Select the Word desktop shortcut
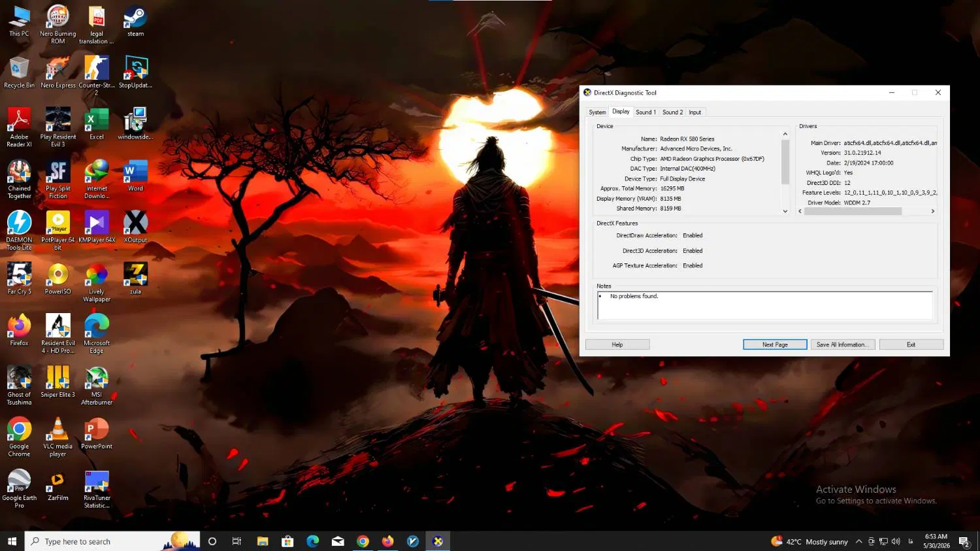The width and height of the screenshot is (980, 551). tap(135, 176)
